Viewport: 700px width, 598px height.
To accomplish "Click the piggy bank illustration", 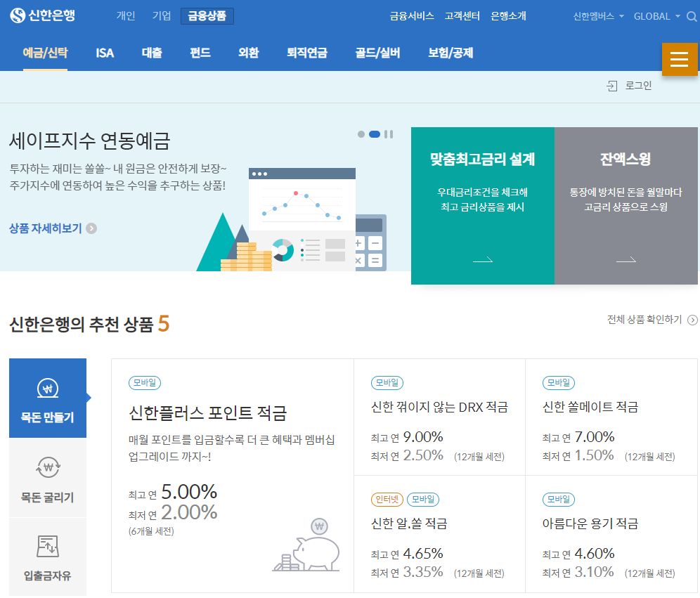I will coord(306,545).
